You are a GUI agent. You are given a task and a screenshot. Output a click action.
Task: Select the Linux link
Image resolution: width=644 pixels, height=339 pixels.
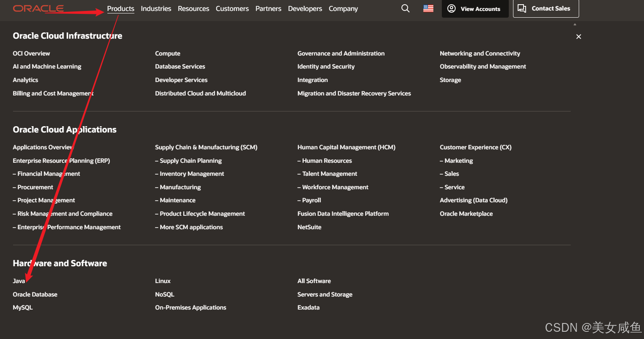163,281
